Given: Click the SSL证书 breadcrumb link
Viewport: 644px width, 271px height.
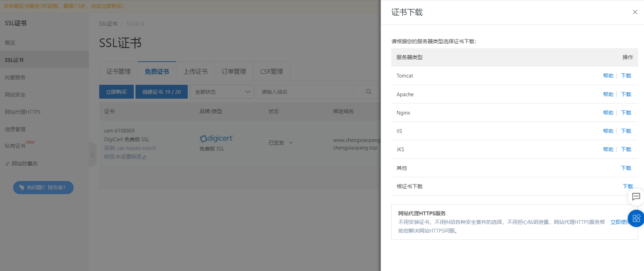Looking at the screenshot, I should coord(108,24).
